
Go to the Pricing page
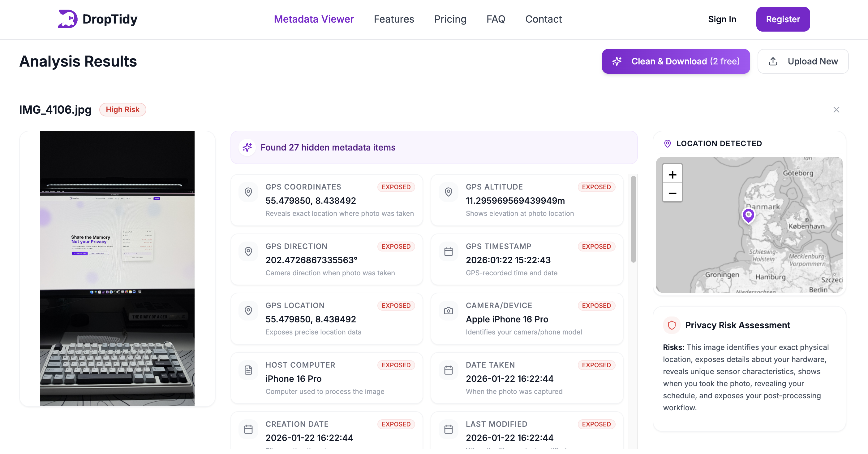point(450,19)
